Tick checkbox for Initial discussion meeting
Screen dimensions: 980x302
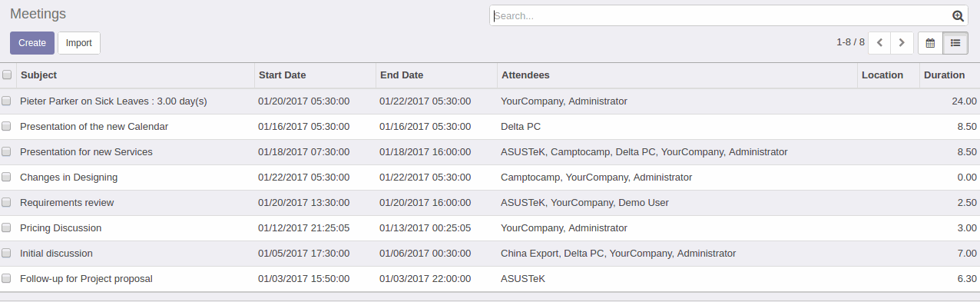point(6,254)
